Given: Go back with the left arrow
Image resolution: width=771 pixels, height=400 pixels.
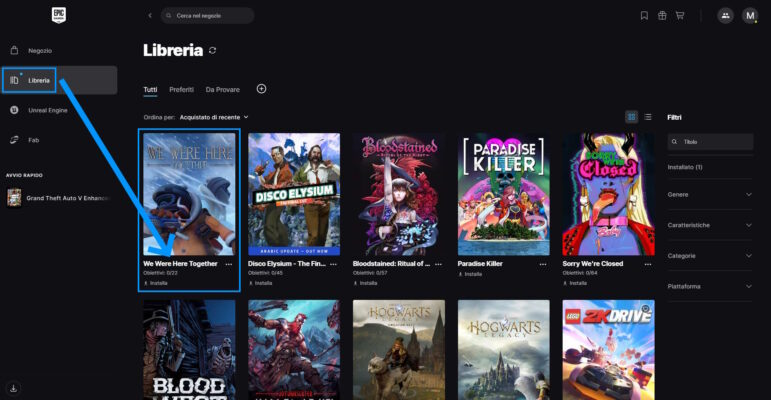Looking at the screenshot, I should 150,16.
